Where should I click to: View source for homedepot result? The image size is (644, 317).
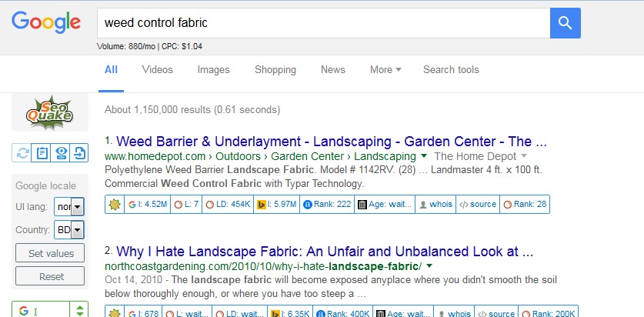(478, 204)
